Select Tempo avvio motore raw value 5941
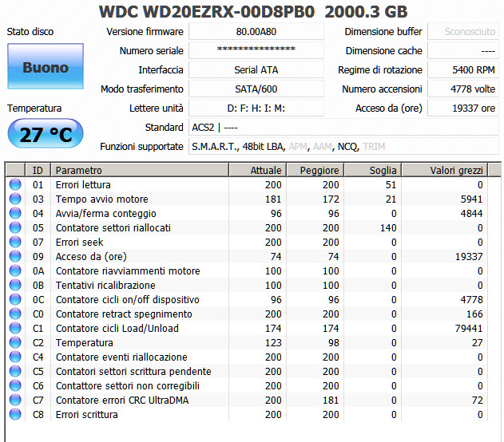The width and height of the screenshot is (504, 442). tap(471, 199)
